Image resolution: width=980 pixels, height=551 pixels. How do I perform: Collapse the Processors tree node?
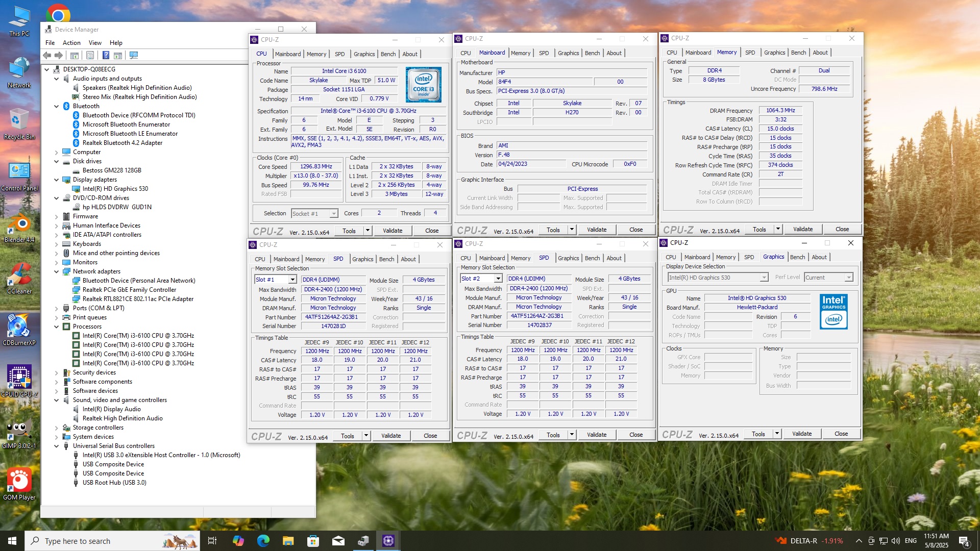57,327
